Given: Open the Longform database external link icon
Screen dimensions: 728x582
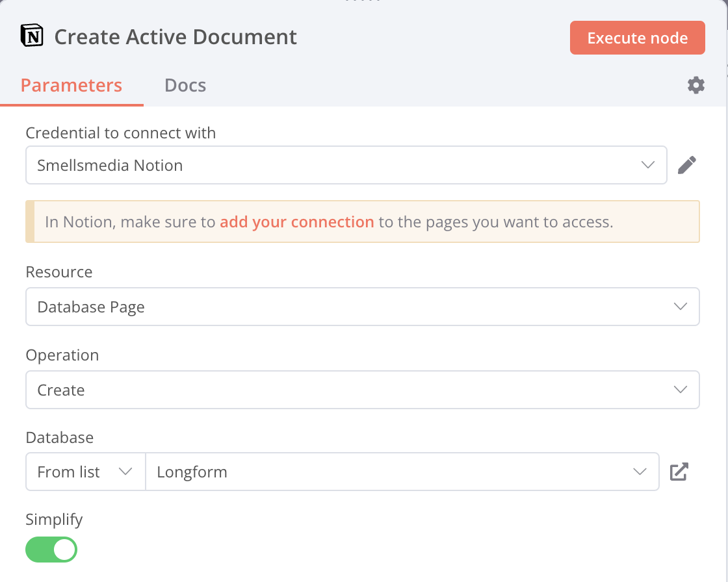Looking at the screenshot, I should point(679,472).
